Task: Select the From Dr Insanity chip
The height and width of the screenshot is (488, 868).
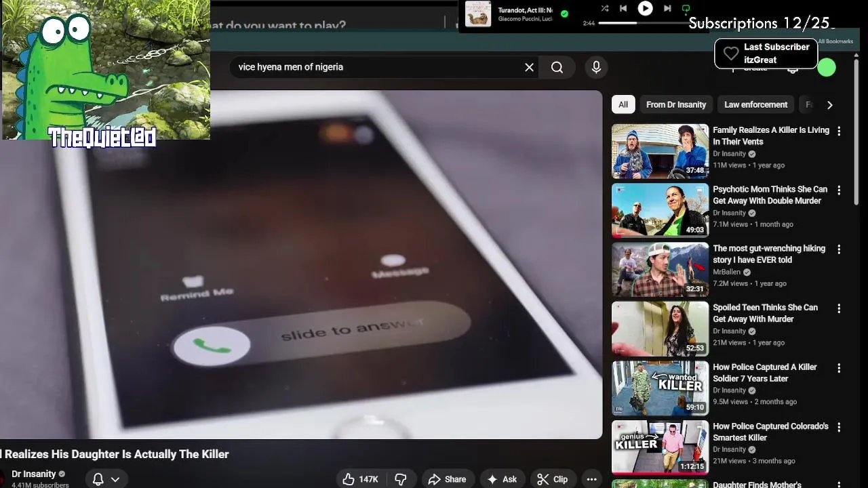Action: click(676, 104)
